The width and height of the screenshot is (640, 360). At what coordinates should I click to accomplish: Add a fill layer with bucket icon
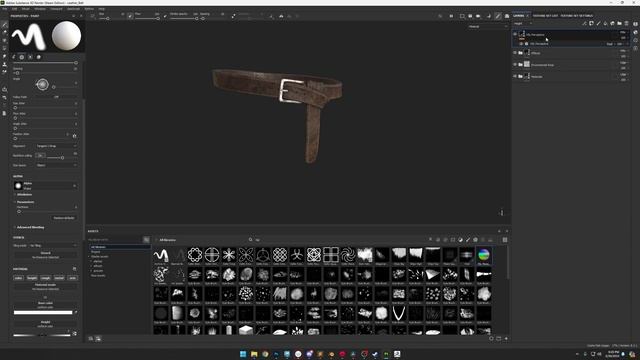tap(605, 24)
